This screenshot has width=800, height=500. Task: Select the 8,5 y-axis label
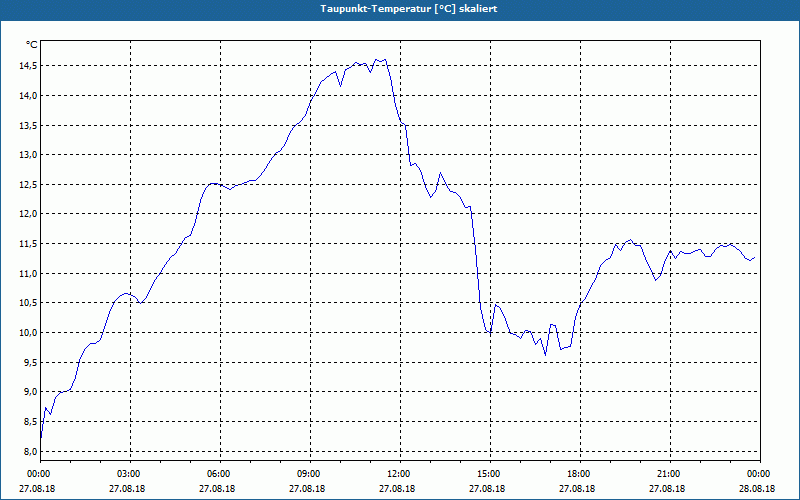pyautogui.click(x=31, y=421)
